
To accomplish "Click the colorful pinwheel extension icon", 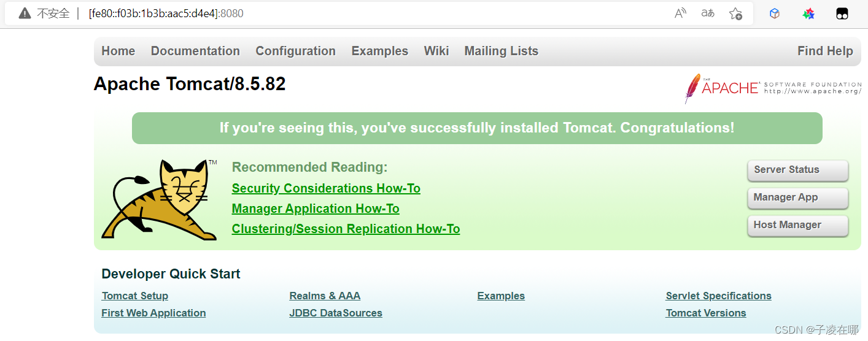I will point(808,13).
